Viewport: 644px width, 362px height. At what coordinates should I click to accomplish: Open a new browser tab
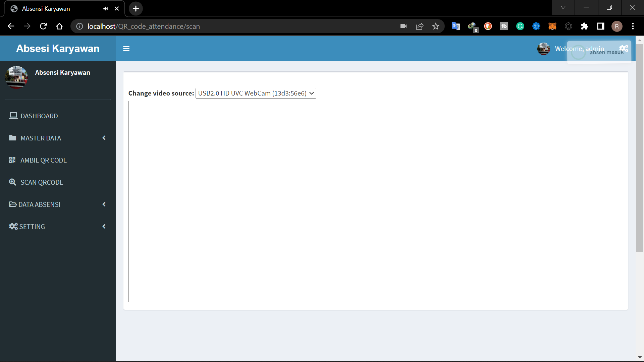coord(136,8)
